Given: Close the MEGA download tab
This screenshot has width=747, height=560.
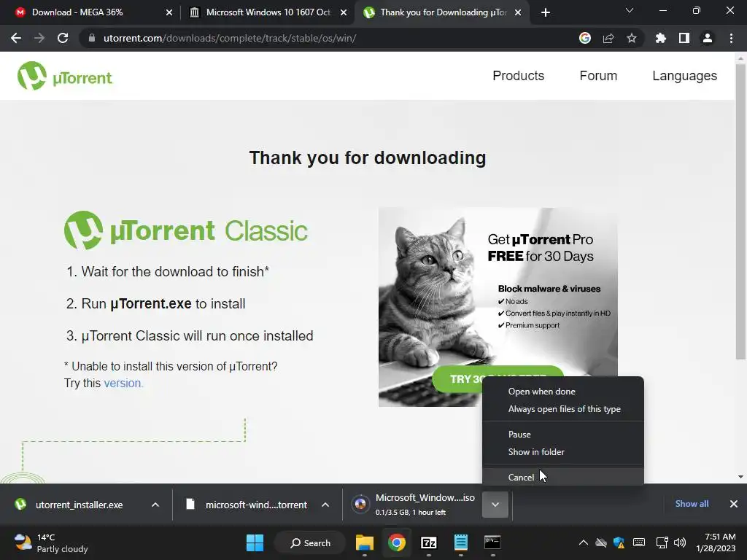Looking at the screenshot, I should [169, 12].
